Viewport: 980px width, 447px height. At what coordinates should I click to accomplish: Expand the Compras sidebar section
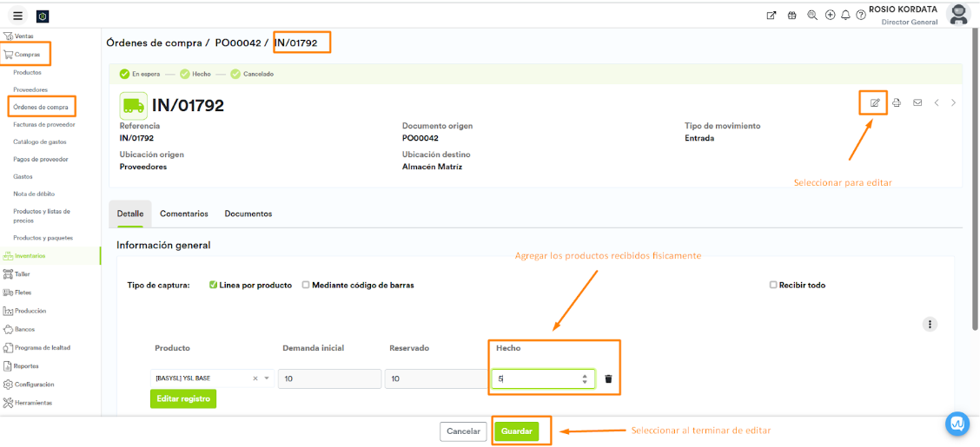click(x=27, y=54)
